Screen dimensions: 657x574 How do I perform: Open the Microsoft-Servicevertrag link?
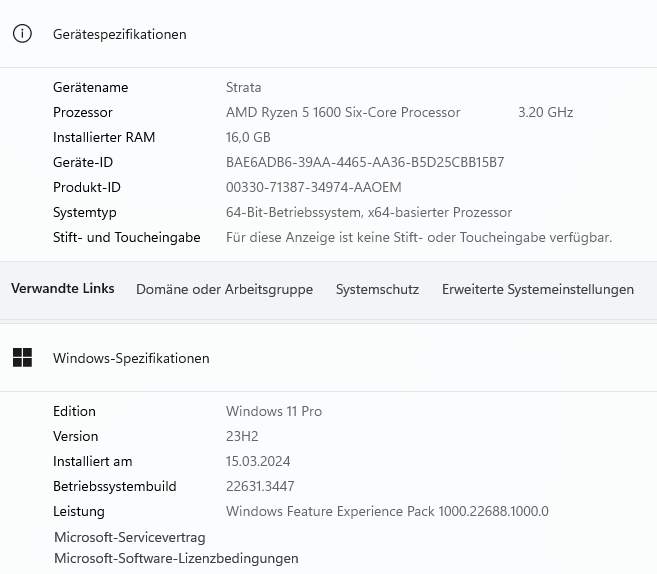(130, 537)
